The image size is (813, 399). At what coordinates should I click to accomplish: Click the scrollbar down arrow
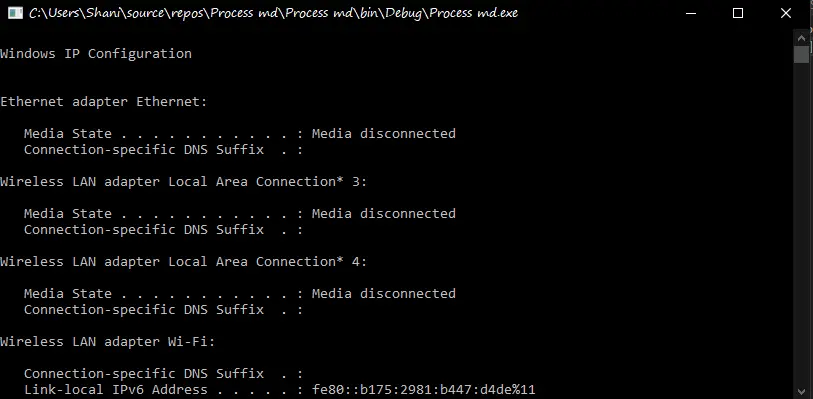tap(801, 391)
